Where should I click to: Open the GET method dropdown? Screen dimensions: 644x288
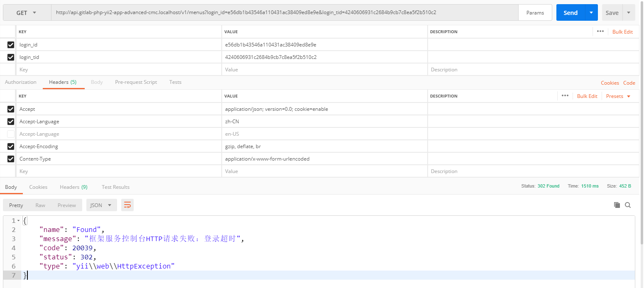[x=27, y=13]
